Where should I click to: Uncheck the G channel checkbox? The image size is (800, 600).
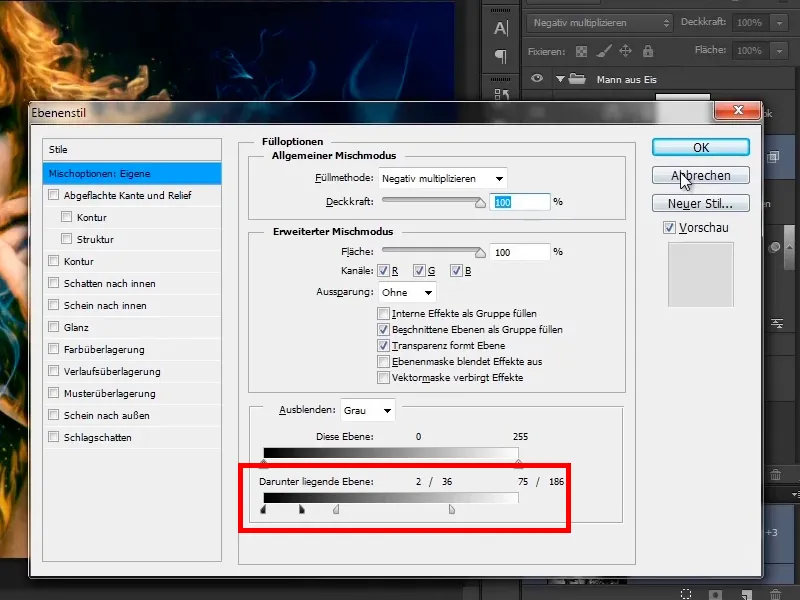pos(419,271)
